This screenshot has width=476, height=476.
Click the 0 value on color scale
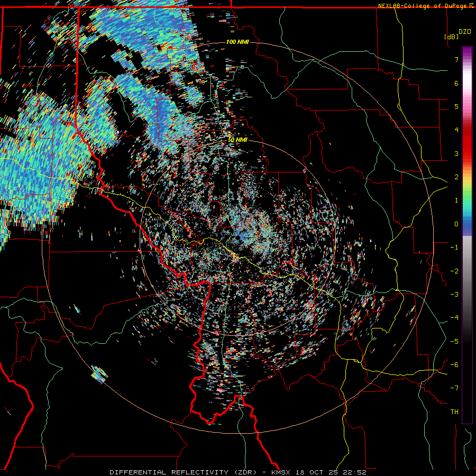[456, 224]
